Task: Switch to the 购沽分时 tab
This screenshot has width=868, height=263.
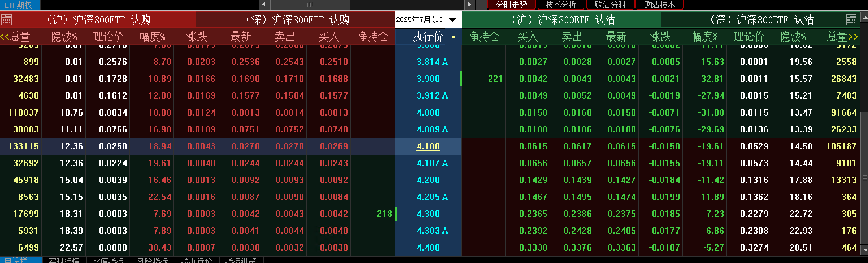Action: pyautogui.click(x=610, y=5)
